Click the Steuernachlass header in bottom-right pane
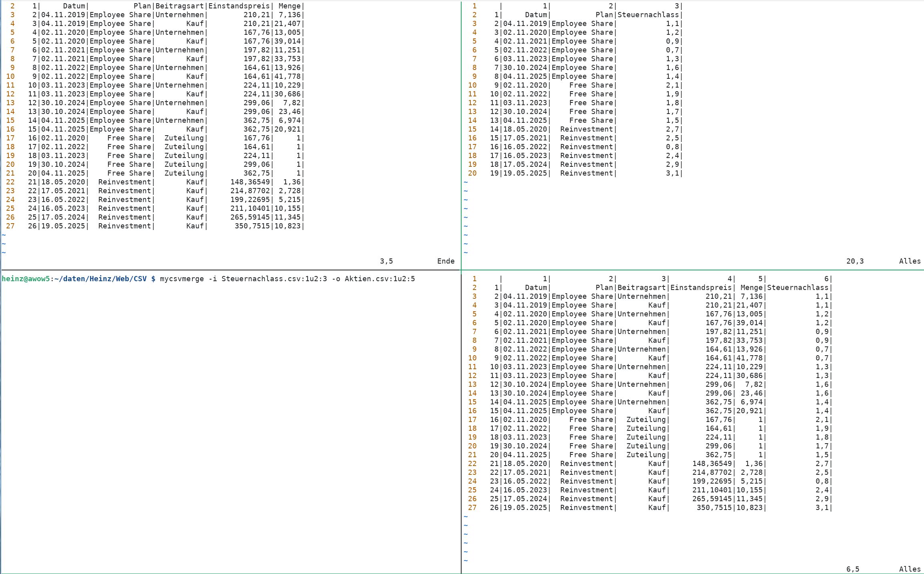The image size is (924, 574). (798, 288)
